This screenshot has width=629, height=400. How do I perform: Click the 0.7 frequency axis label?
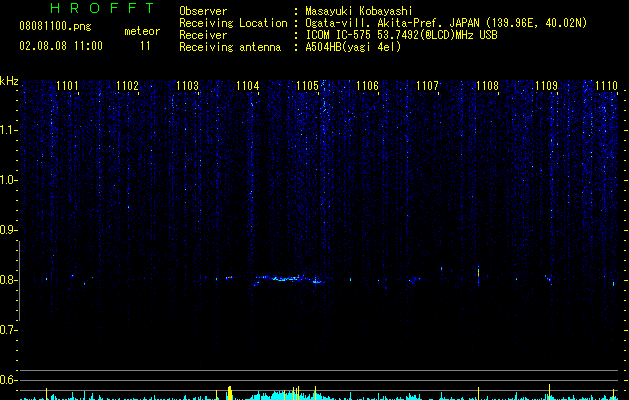click(x=8, y=330)
